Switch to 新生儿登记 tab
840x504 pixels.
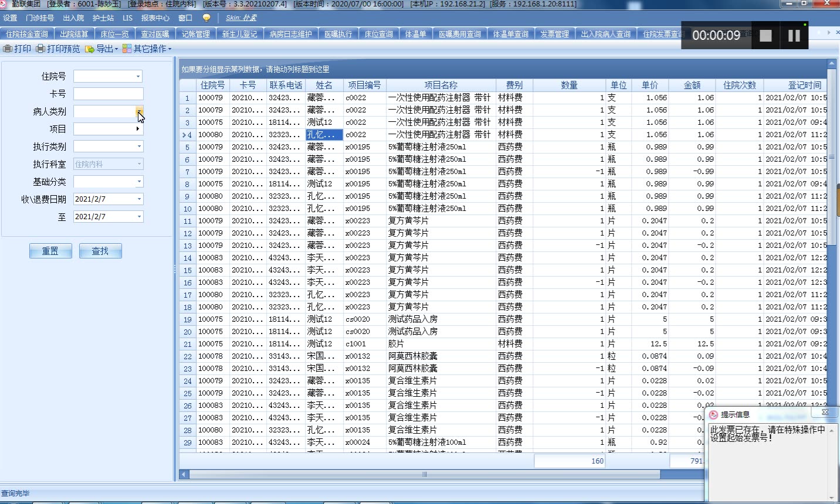pyautogui.click(x=239, y=34)
